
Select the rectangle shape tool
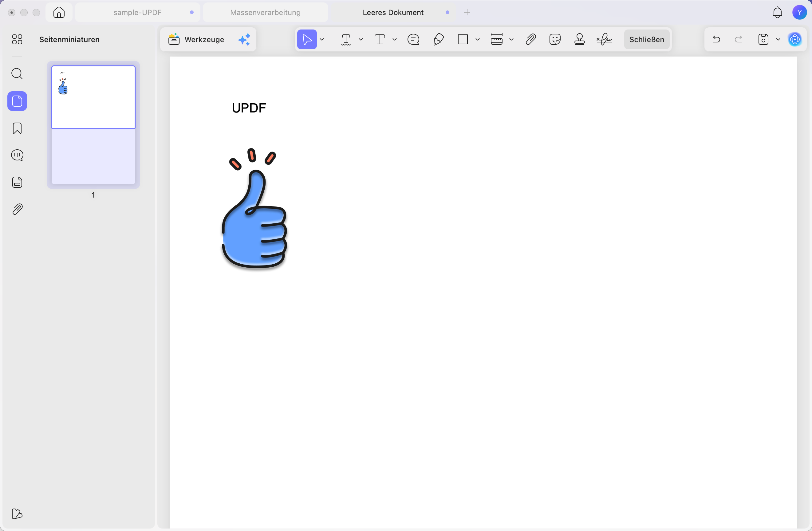tap(463, 40)
